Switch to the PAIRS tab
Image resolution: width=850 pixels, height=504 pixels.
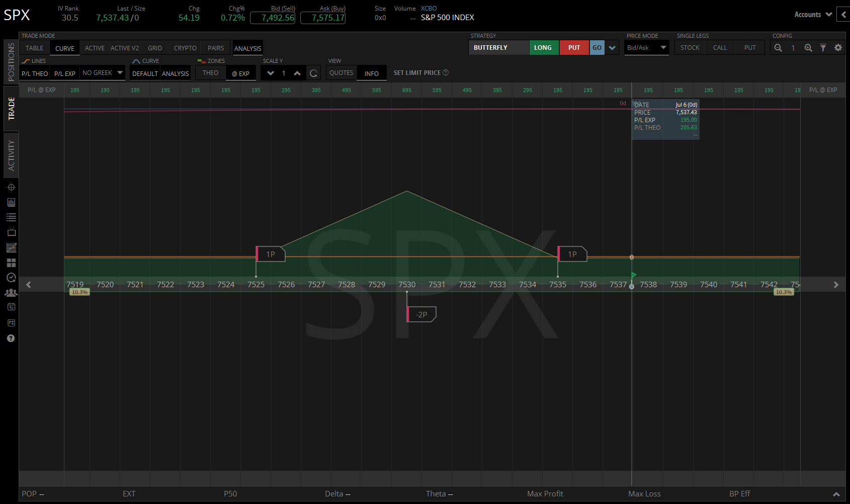click(x=216, y=48)
